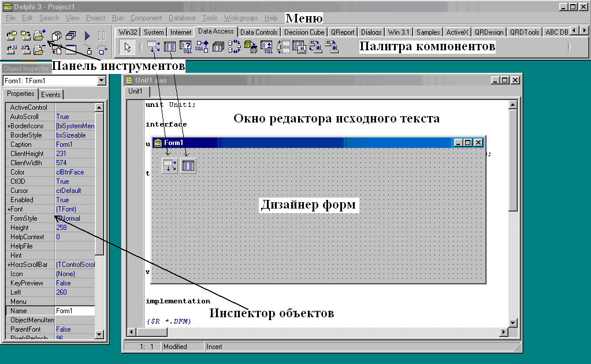Pick the Session component in the palette
Screen dimensions: 591x364
click(x=235, y=47)
